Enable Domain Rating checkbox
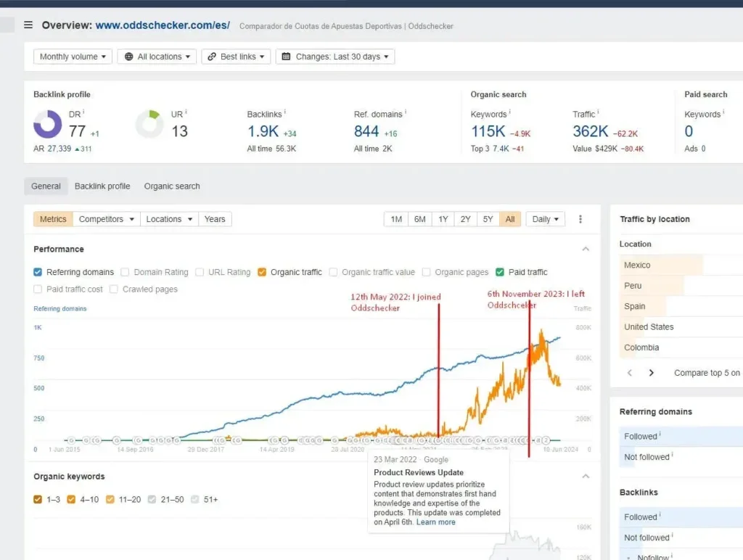 (x=125, y=272)
